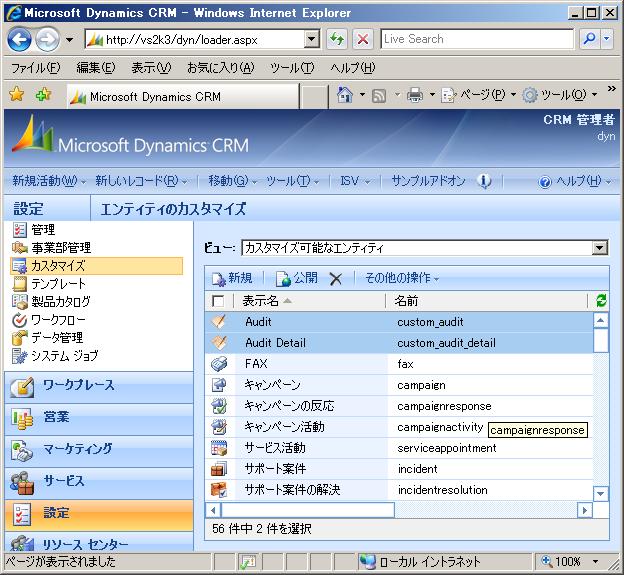Click the horizontal scrollbar right arrow
The height and width of the screenshot is (575, 624).
pyautogui.click(x=585, y=510)
